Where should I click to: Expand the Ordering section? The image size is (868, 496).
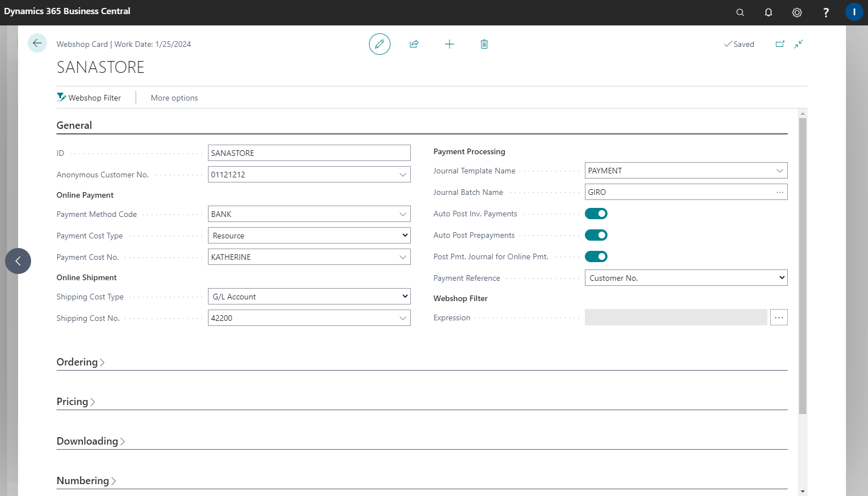[81, 362]
